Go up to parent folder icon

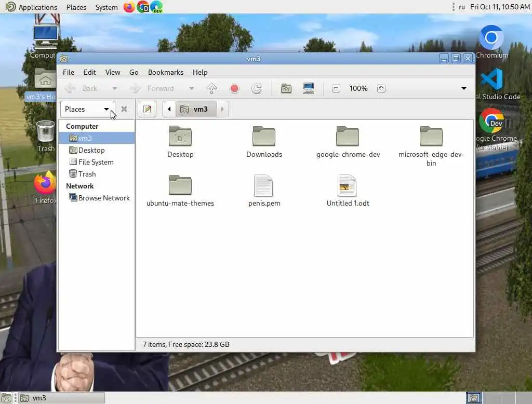pos(212,88)
